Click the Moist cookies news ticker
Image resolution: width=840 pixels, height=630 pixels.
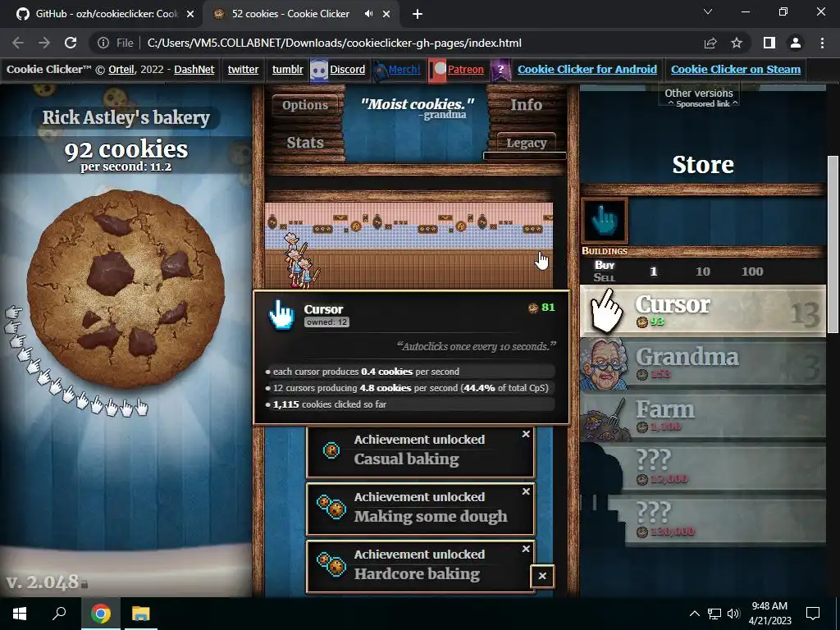click(417, 108)
